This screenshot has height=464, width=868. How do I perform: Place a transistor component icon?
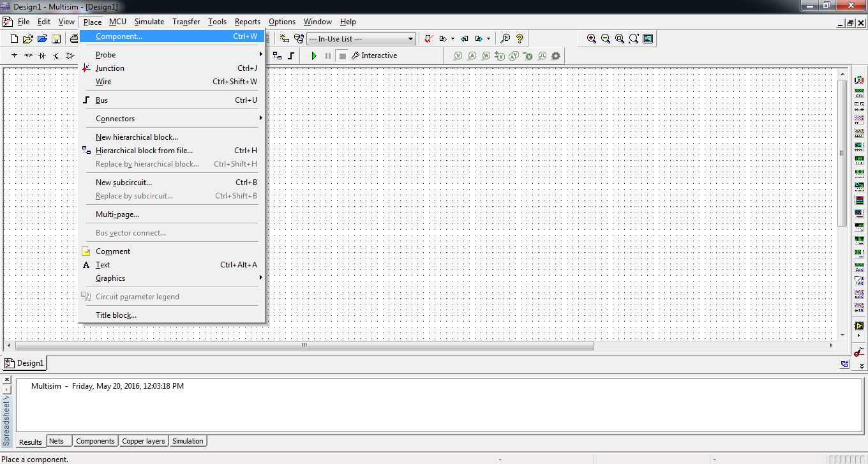[x=56, y=56]
